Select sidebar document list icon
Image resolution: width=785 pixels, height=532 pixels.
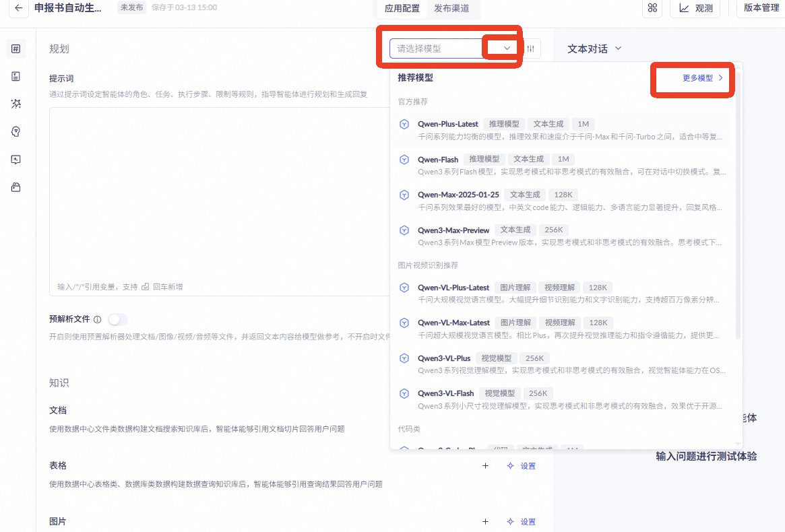coord(16,76)
